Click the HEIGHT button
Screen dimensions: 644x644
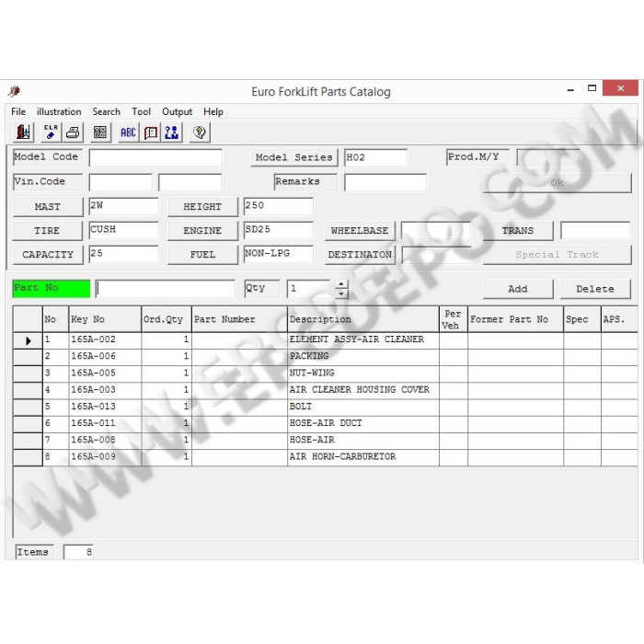tap(202, 207)
